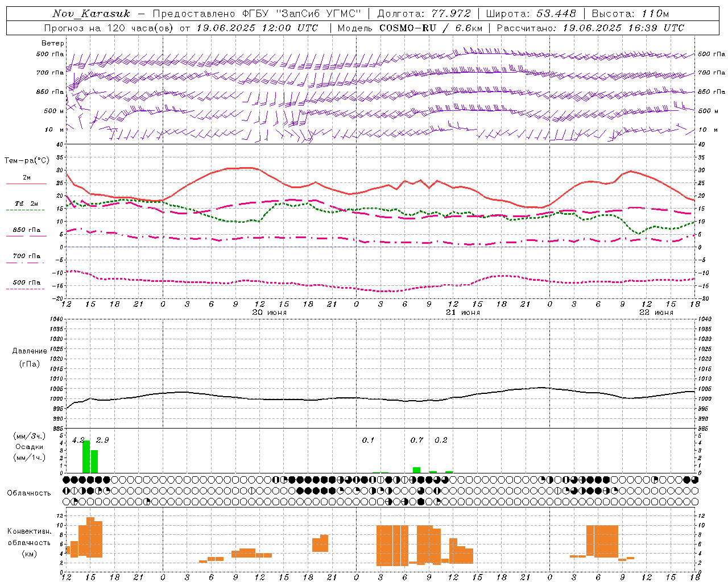Screen dimensions: 728x582
Task: Click the model label 'COSMO-RU / 6.6км'
Action: pyautogui.click(x=431, y=28)
